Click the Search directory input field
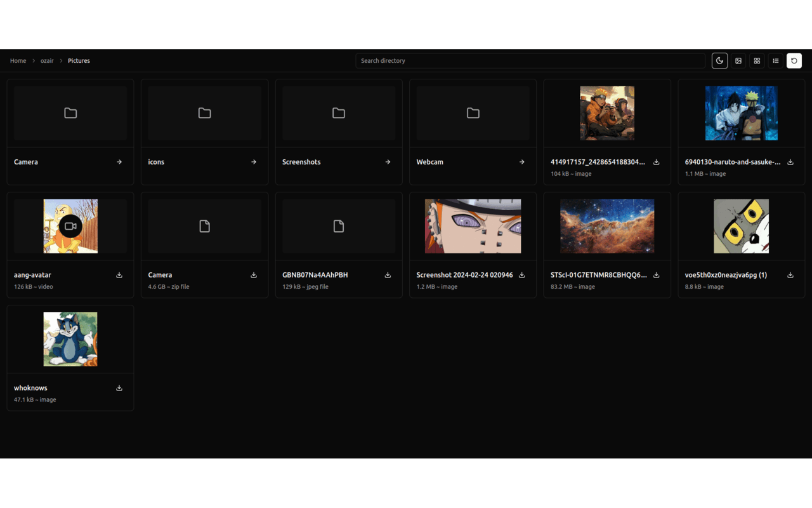Screen dimensions: 812x508 pyautogui.click(x=530, y=60)
